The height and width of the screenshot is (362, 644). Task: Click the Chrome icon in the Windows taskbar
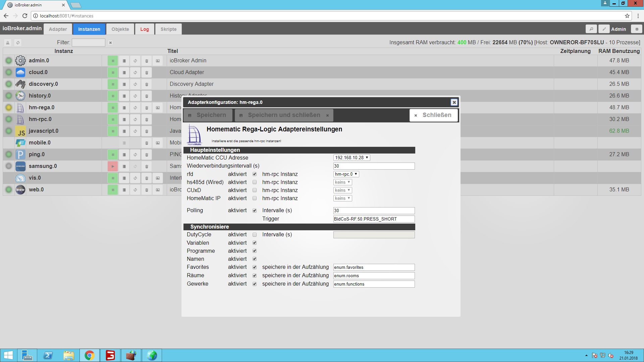(x=89, y=355)
